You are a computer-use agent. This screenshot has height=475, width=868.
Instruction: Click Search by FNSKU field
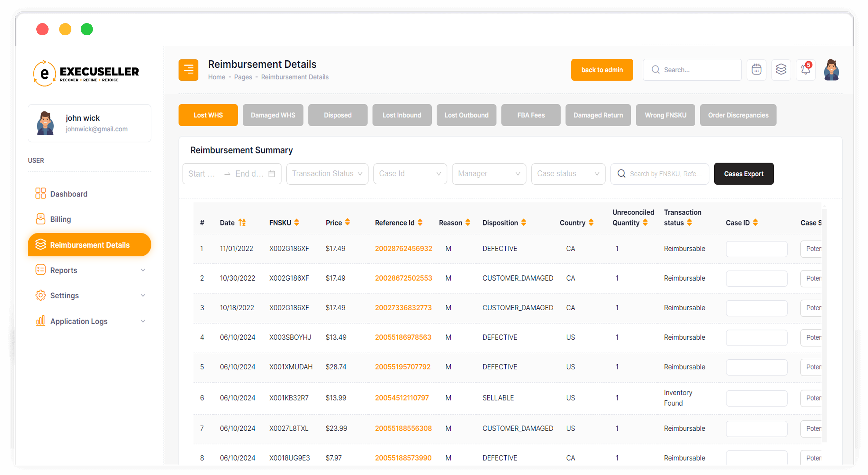[659, 174]
